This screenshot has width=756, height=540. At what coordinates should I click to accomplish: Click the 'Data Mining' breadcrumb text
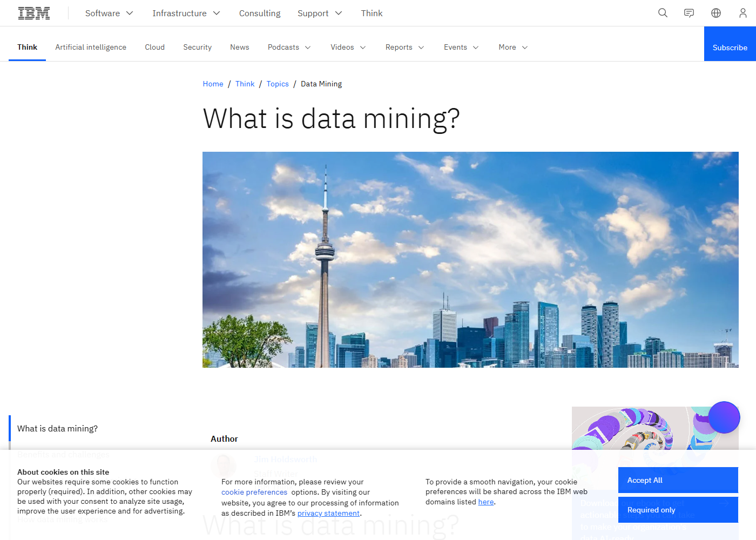coord(321,84)
